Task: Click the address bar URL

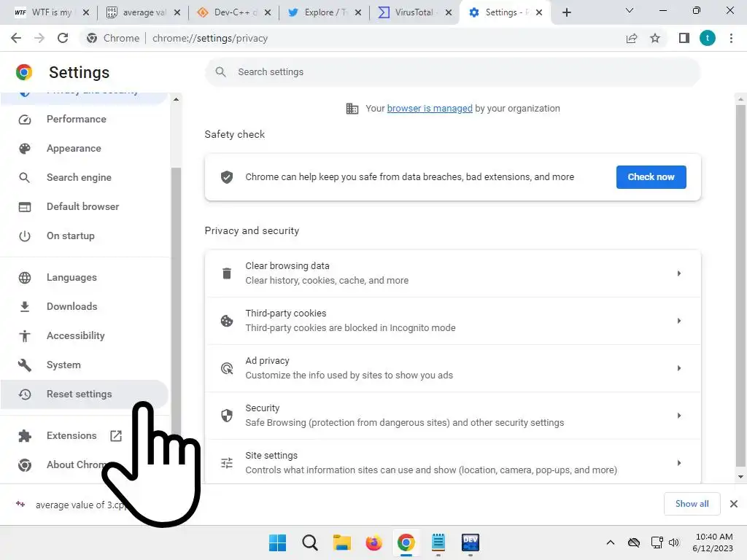Action: [210, 38]
